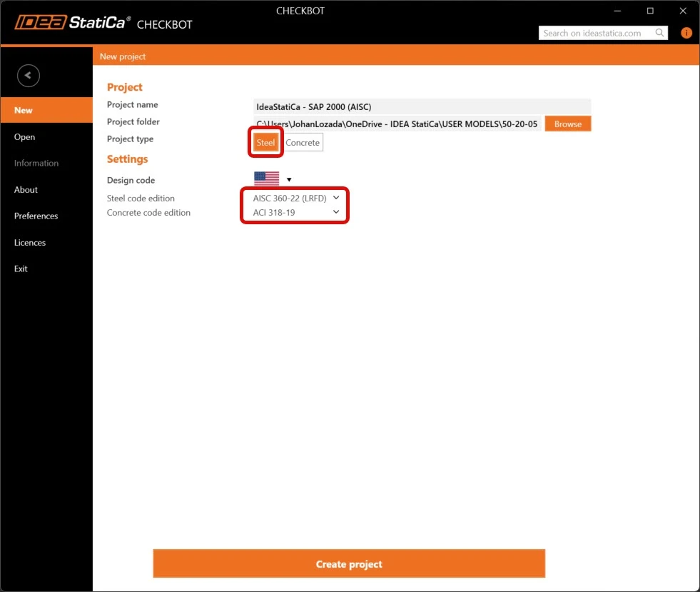Open the About page
Screen dimensions: 700x592
[x=26, y=189]
